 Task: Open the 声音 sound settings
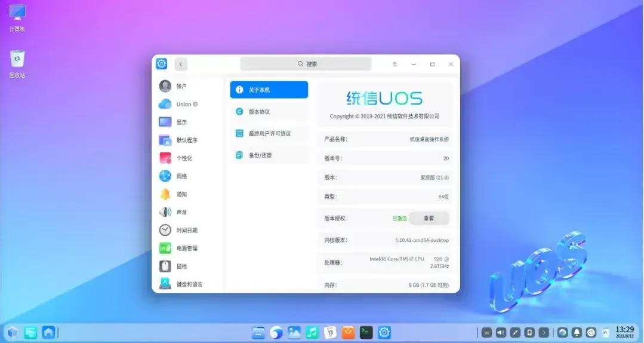point(173,212)
